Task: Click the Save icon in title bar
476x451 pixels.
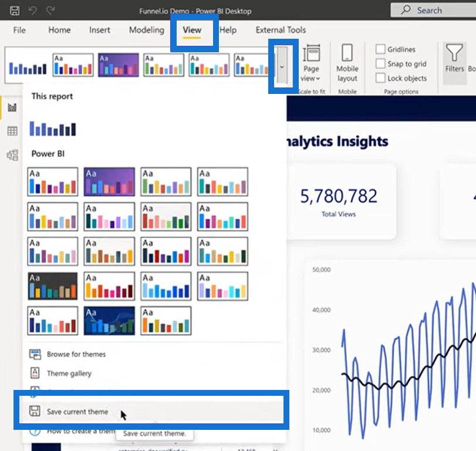Action: tap(15, 11)
